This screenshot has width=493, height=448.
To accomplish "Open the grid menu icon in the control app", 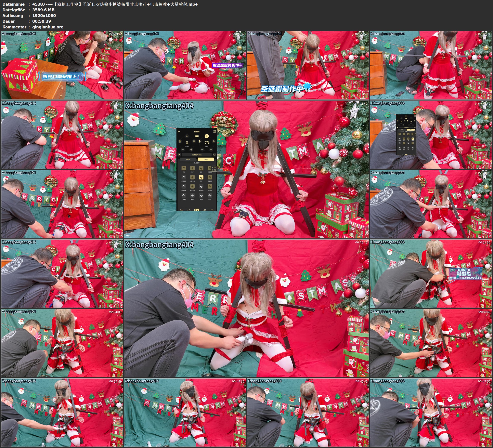I will (x=215, y=132).
